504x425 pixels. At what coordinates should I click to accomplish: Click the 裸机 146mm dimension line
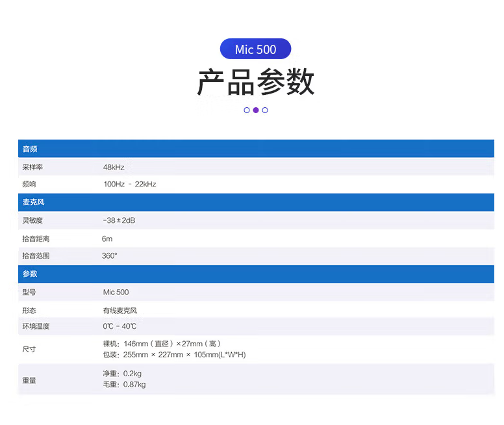tap(162, 344)
